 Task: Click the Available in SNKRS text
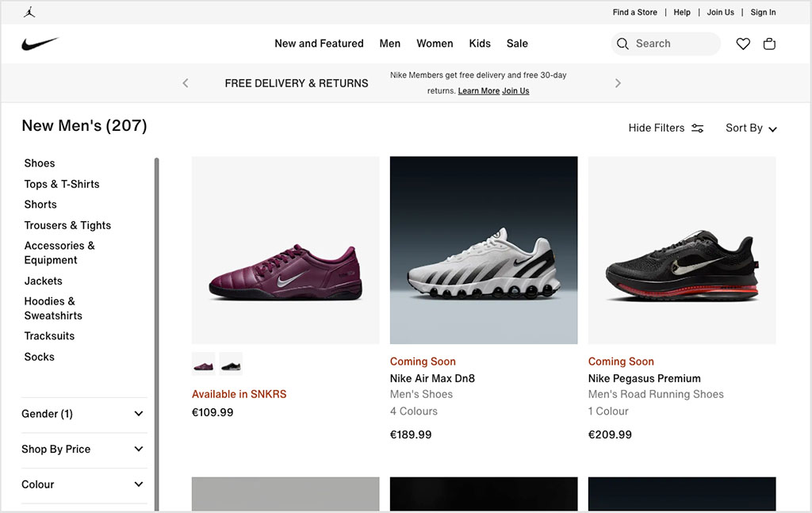pos(239,394)
